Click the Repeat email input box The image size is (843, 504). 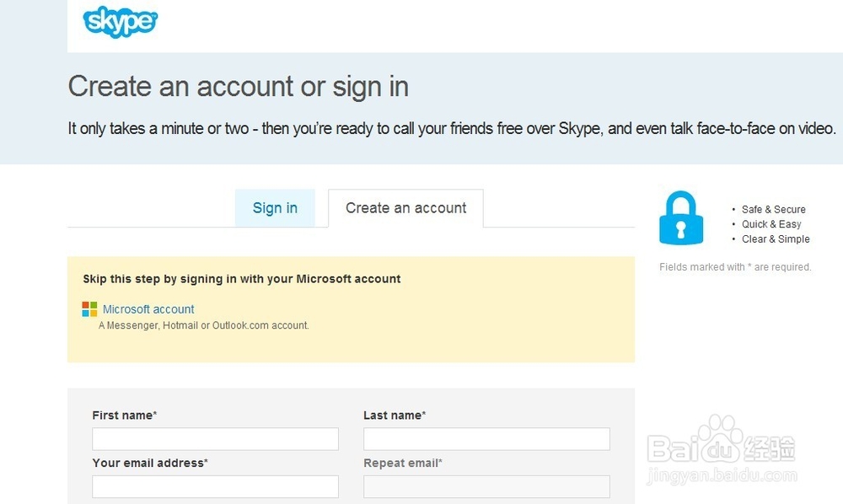(x=486, y=486)
